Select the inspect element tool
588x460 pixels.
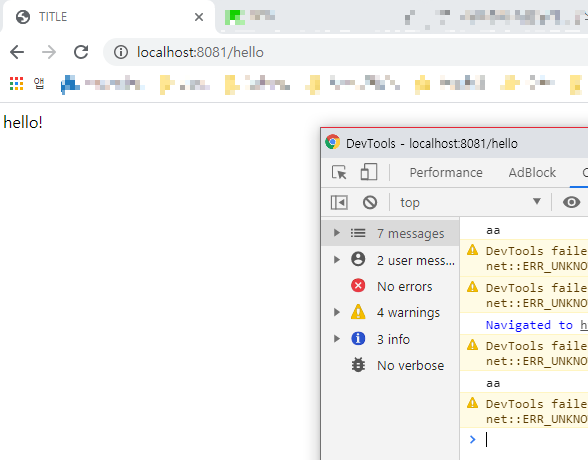[339, 172]
